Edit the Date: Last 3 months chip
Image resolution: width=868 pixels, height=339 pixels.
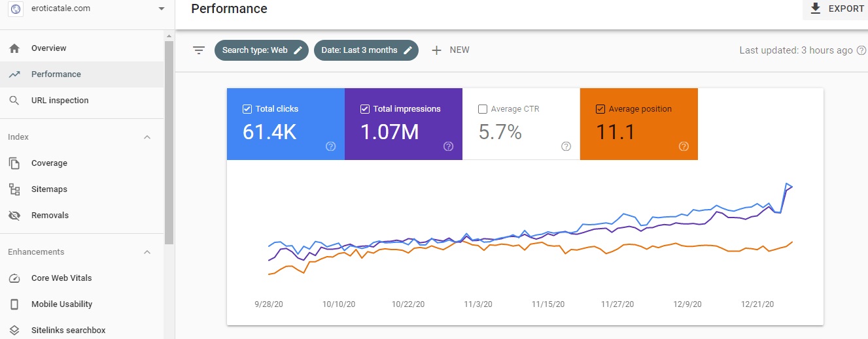click(x=408, y=50)
